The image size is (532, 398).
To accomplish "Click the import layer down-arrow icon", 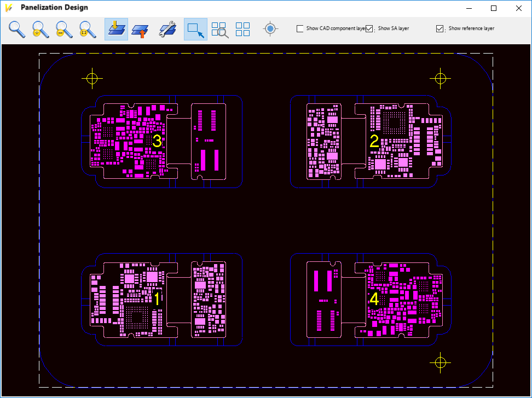I will tap(117, 29).
